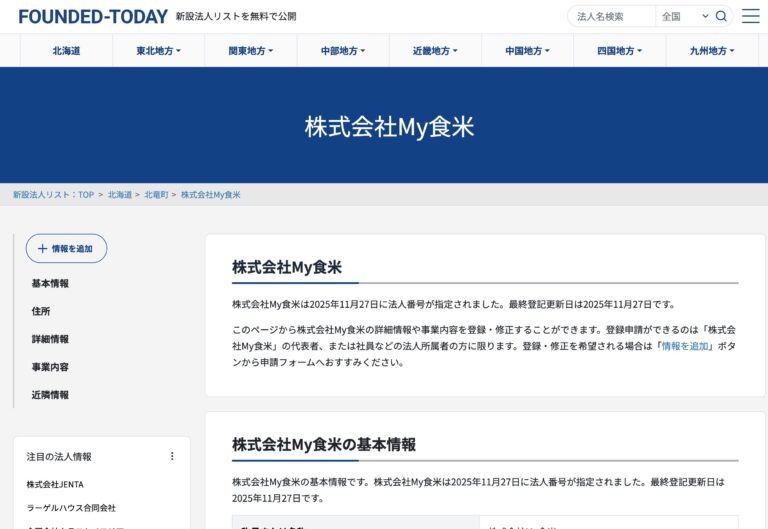Open ラーゲルハウス合同会社 link
The width and height of the screenshot is (768, 529).
point(71,507)
